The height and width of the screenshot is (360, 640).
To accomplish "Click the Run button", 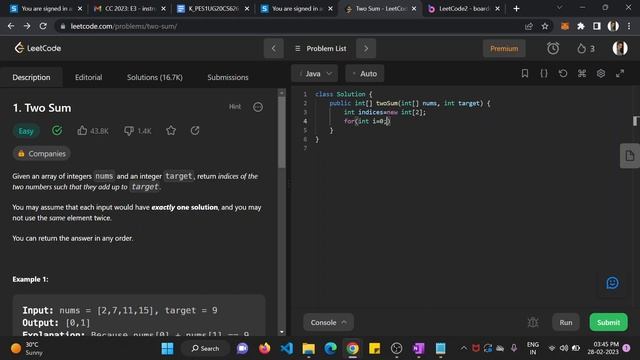I will pyautogui.click(x=566, y=322).
